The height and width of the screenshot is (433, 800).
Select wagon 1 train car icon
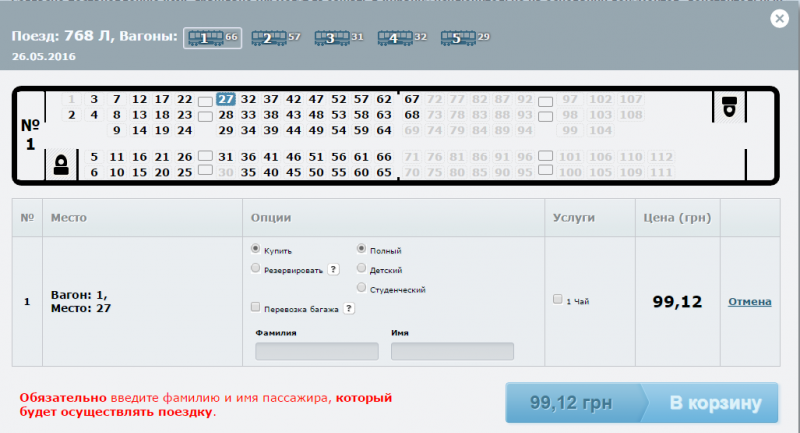tap(206, 38)
